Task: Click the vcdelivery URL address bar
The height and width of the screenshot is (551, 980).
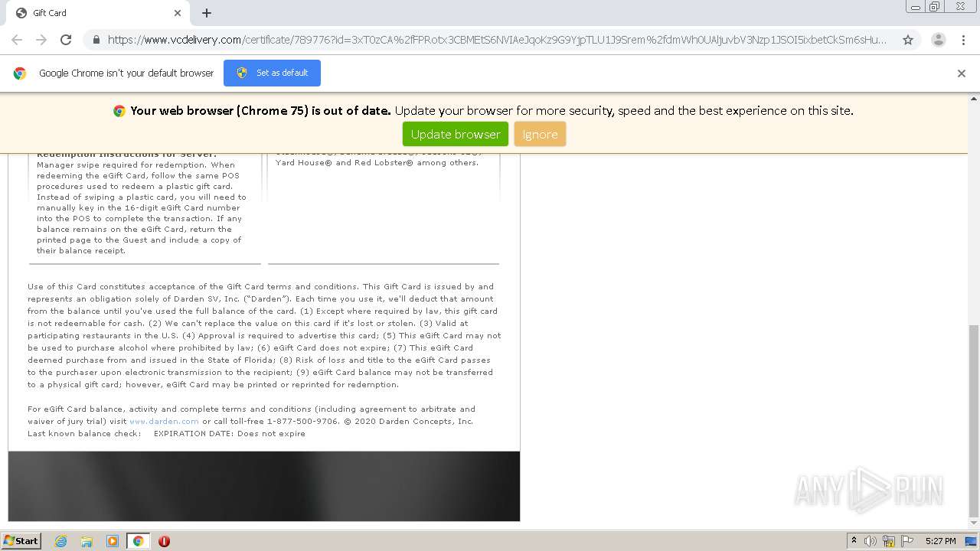Action: [x=498, y=40]
